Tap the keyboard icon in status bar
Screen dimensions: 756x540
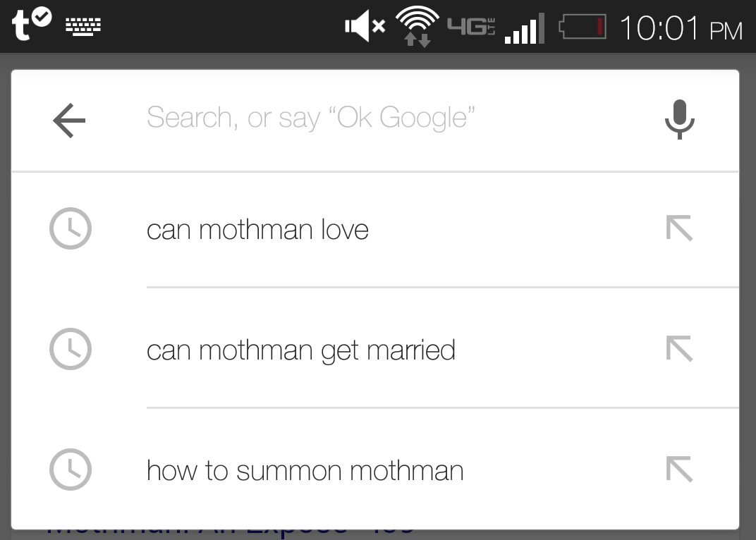coord(83,27)
